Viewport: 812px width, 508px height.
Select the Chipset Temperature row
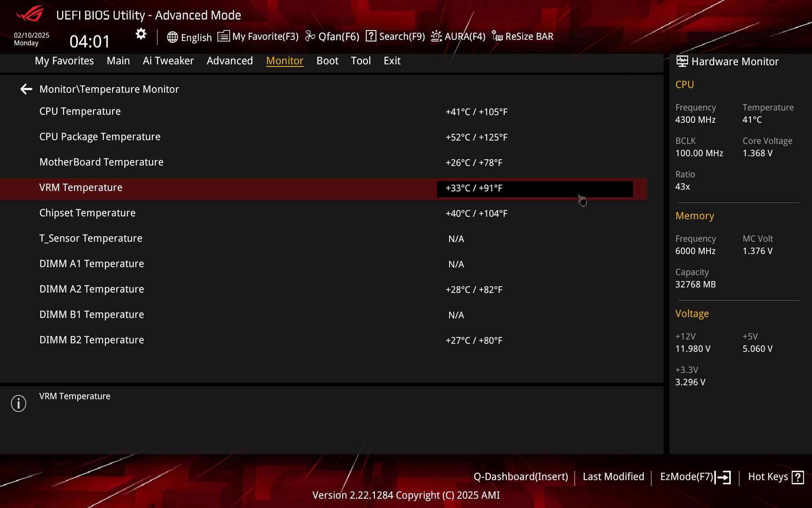tap(88, 213)
